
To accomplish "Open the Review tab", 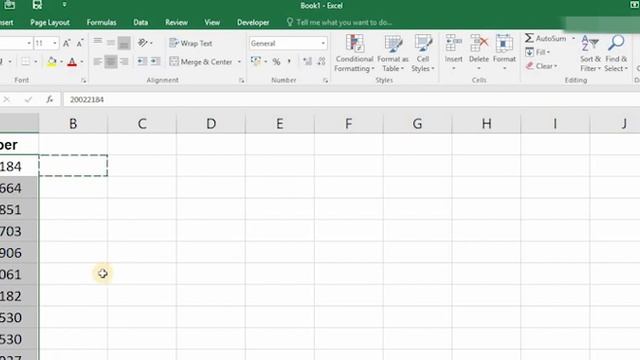I will point(176,22).
